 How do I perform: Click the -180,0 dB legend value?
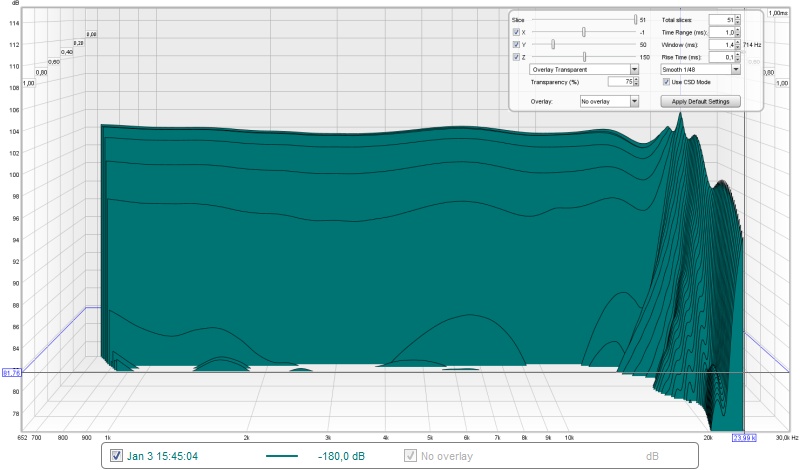tap(341, 456)
